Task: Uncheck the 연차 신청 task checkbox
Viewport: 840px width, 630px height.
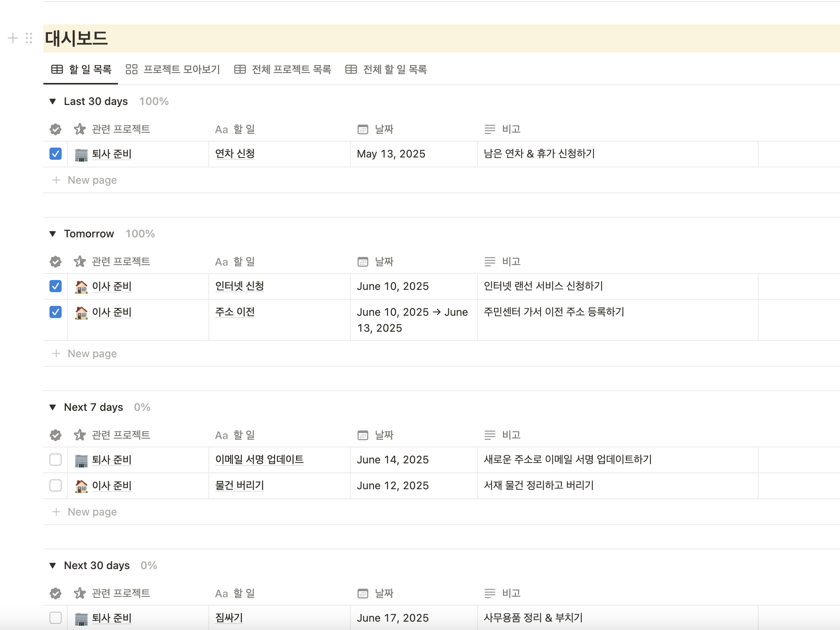Action: (x=56, y=154)
